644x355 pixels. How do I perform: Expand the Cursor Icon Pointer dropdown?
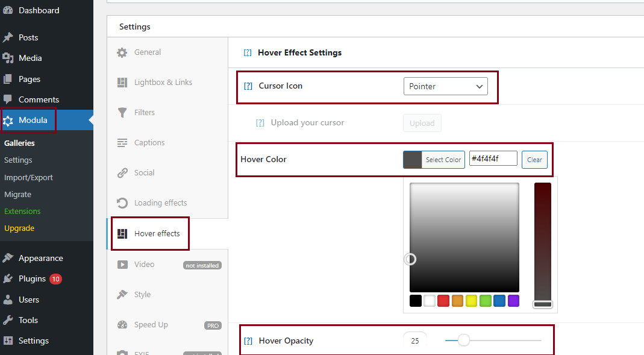[x=445, y=86]
